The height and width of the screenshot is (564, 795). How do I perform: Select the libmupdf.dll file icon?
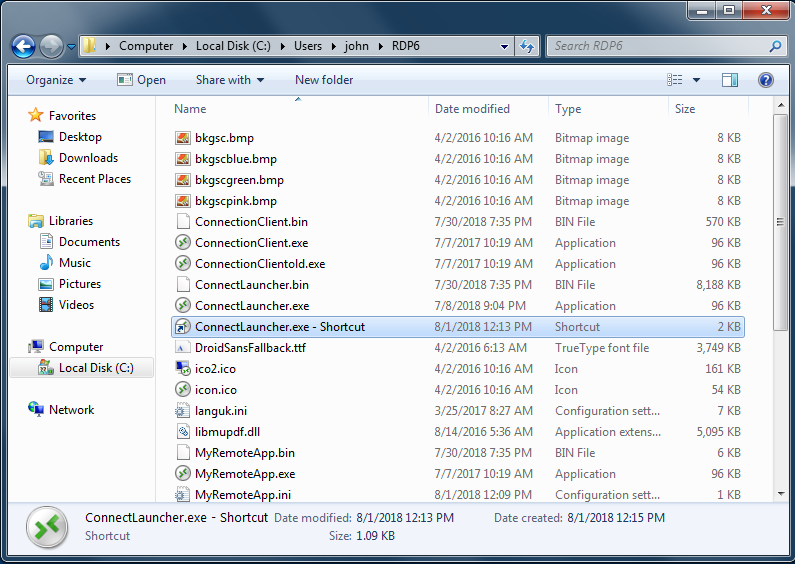click(182, 432)
